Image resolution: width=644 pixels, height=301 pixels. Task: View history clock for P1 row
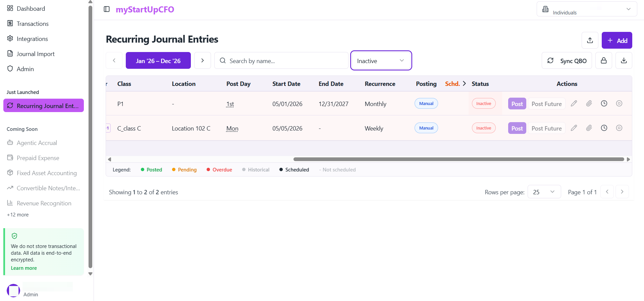(x=604, y=103)
